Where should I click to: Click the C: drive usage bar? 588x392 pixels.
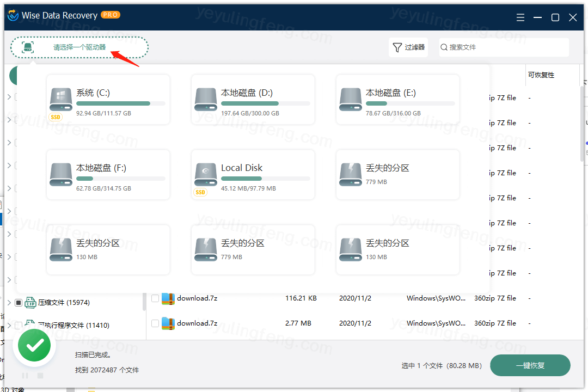click(x=121, y=103)
